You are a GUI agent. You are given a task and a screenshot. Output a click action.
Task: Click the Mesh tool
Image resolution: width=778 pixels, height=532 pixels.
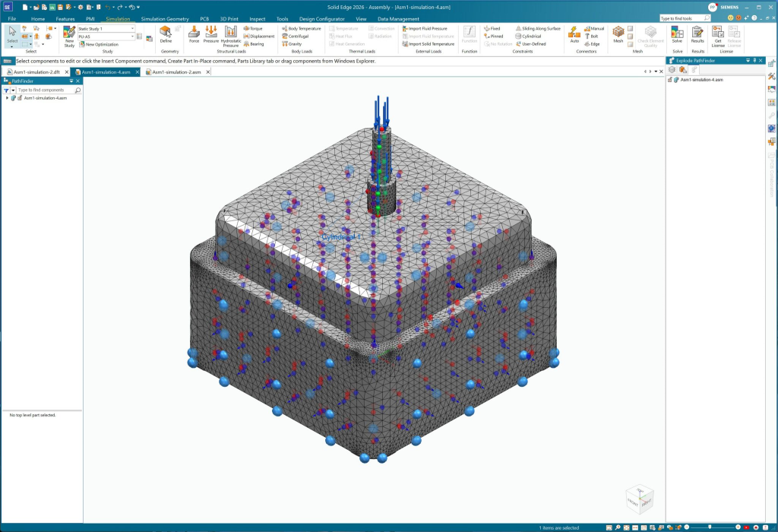[x=618, y=34]
